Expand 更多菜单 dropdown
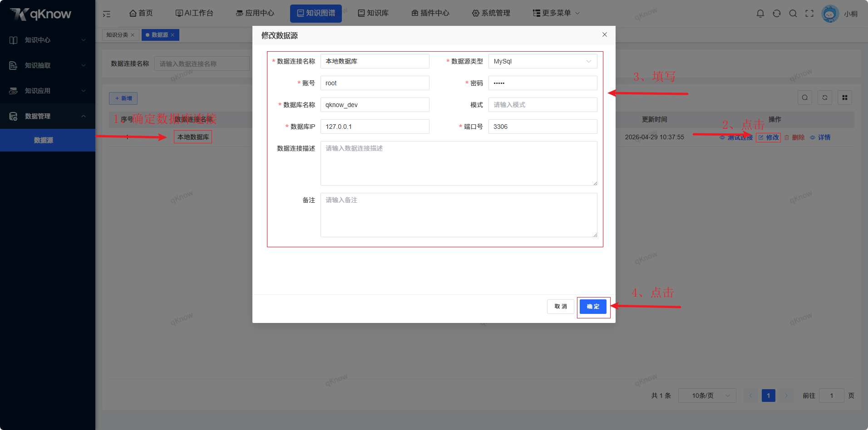The height and width of the screenshot is (430, 868). 556,13
